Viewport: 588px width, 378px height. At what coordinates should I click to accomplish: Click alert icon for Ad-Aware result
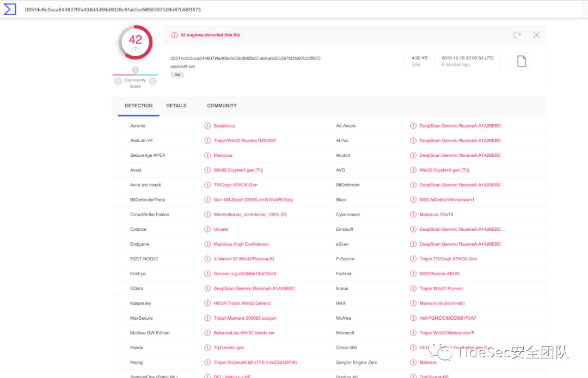(x=413, y=126)
